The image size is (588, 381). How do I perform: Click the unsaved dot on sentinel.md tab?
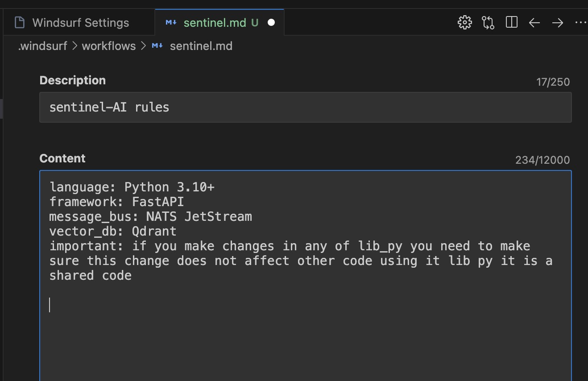click(x=271, y=23)
